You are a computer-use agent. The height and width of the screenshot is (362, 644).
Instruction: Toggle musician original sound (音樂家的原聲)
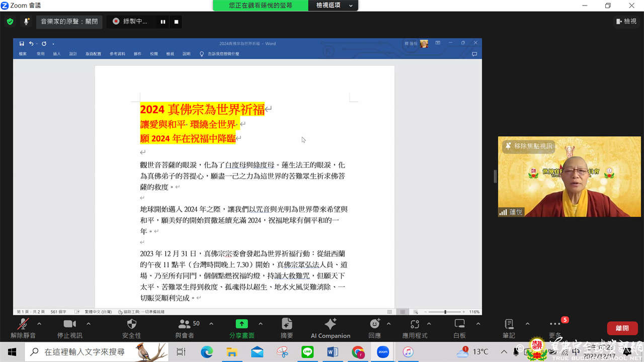pos(69,22)
